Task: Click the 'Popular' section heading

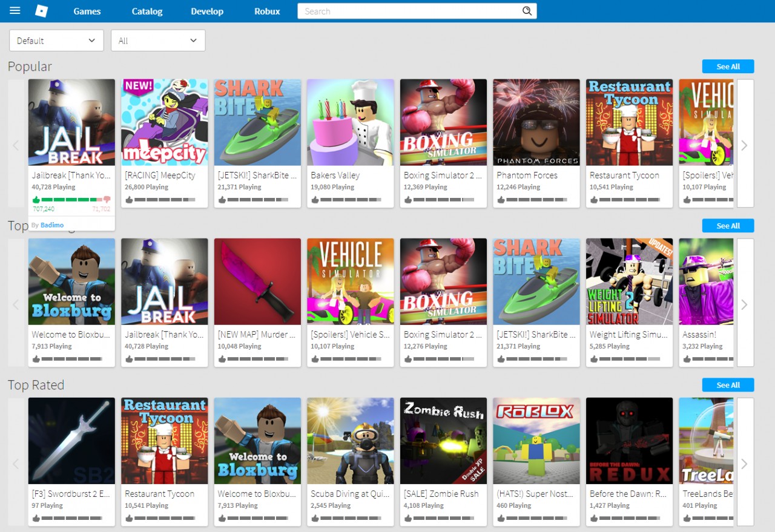Action: coord(30,67)
